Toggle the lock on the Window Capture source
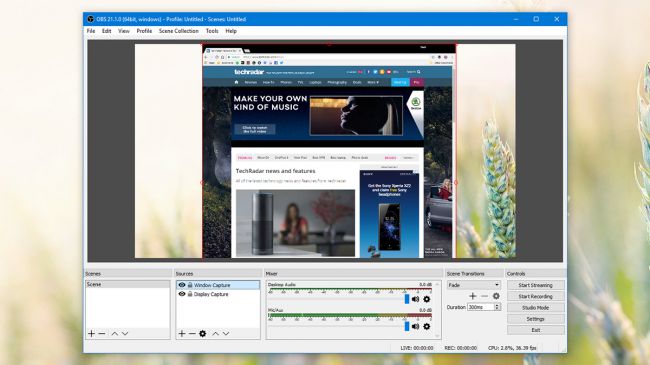The width and height of the screenshot is (650, 365). 190,285
